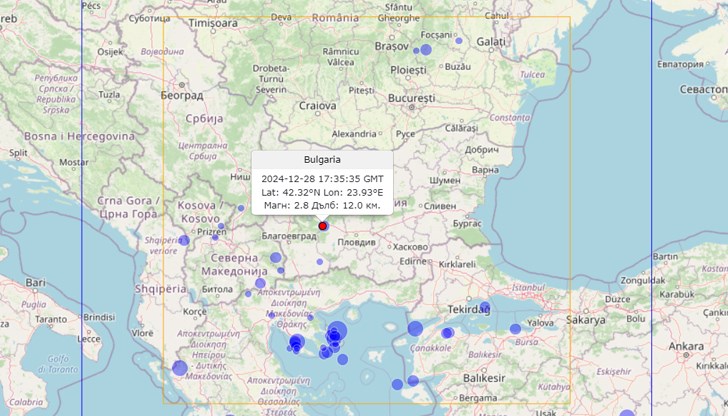Image resolution: width=728 pixels, height=416 pixels.
Task: Click the Craiova city label
Action: [x=317, y=104]
